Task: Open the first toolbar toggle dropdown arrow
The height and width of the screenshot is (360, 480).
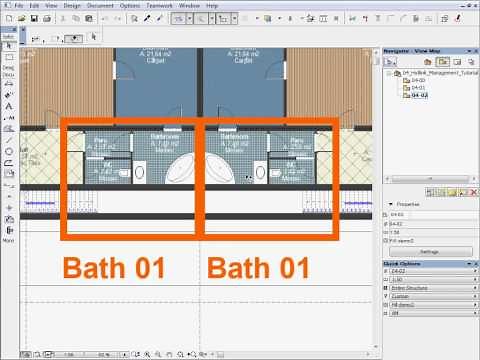Action: (189, 19)
